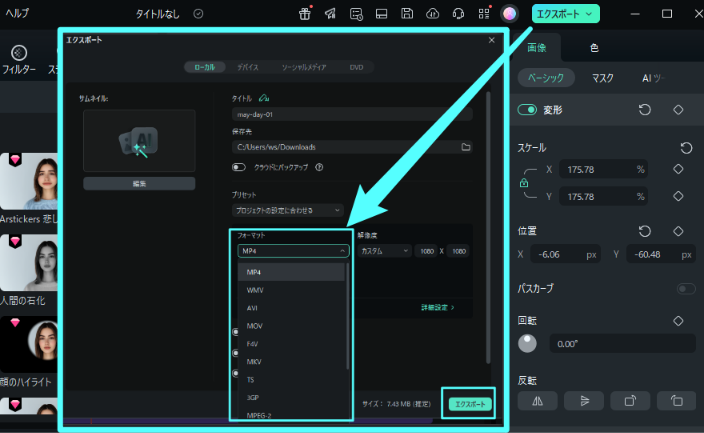704x433 pixels.
Task: Choose F4V from the format list
Action: pyautogui.click(x=291, y=344)
